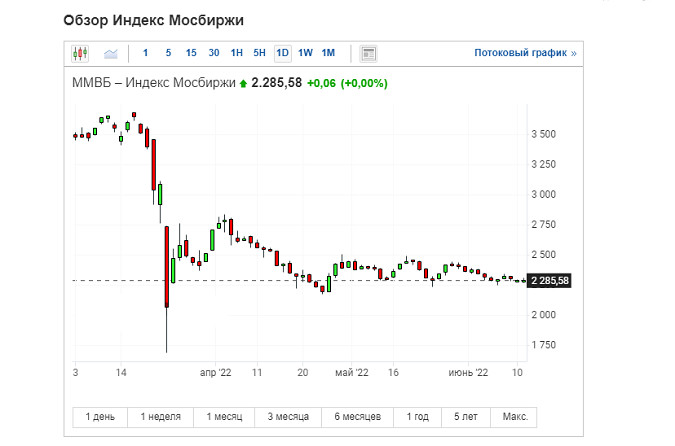Choose the 3 месяца range

coord(288,417)
